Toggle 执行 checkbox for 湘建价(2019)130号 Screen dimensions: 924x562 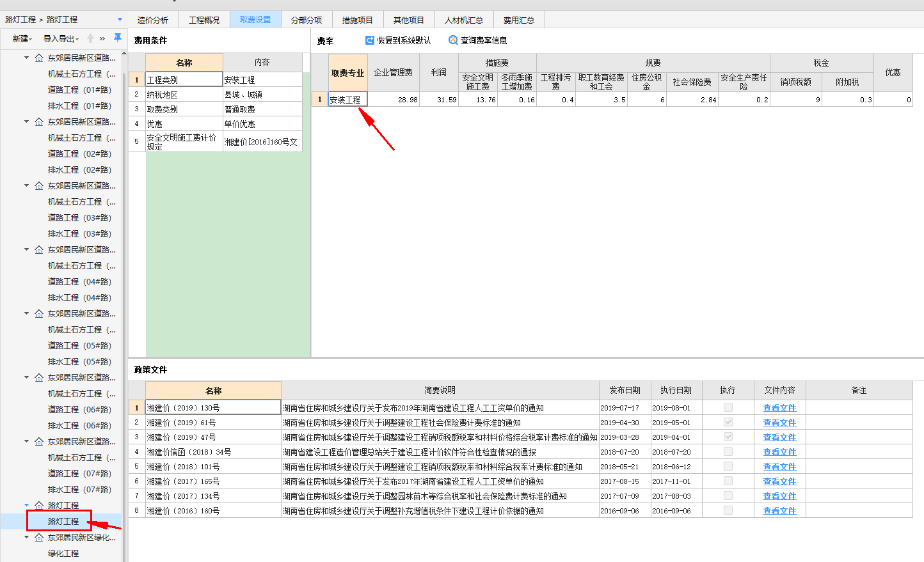728,407
